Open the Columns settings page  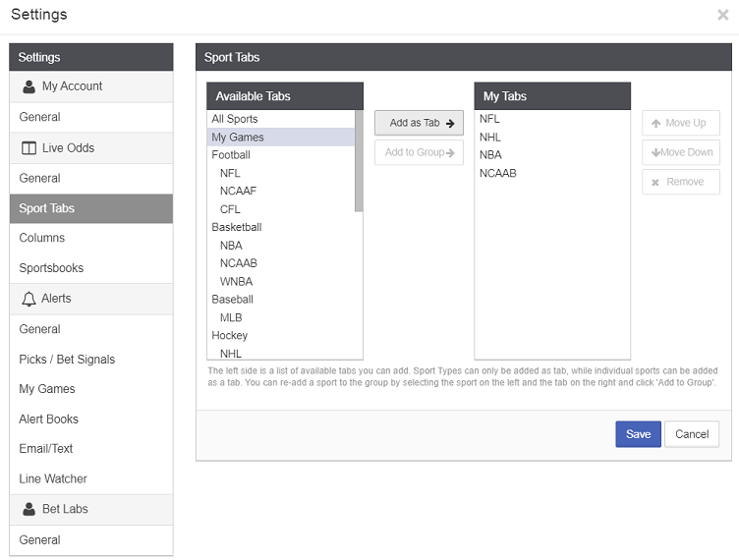(x=42, y=238)
